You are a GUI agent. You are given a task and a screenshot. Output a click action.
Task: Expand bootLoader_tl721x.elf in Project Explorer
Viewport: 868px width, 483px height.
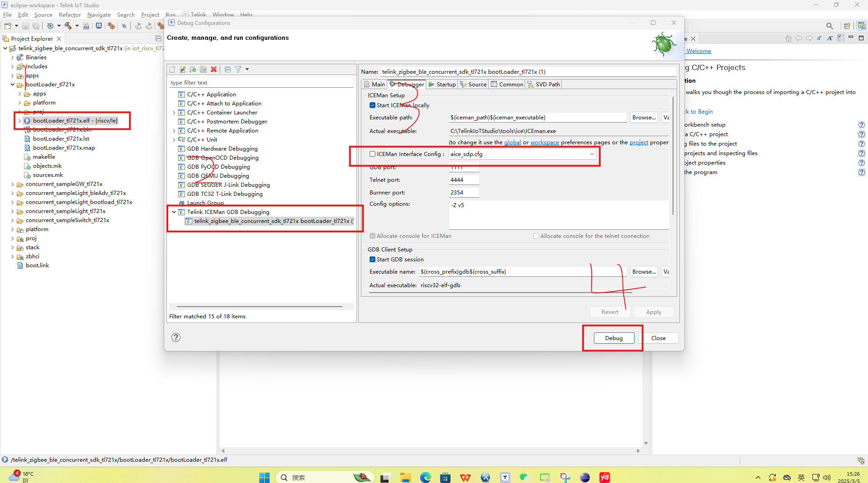click(19, 121)
